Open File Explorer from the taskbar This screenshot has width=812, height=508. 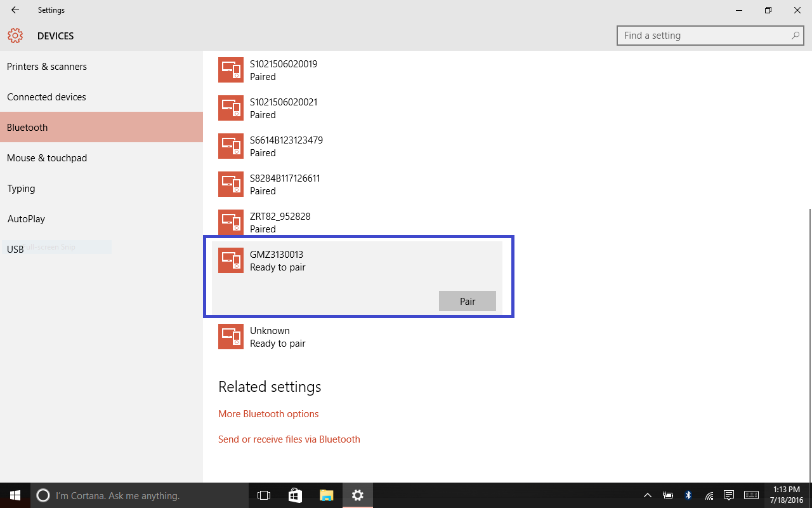pos(326,495)
